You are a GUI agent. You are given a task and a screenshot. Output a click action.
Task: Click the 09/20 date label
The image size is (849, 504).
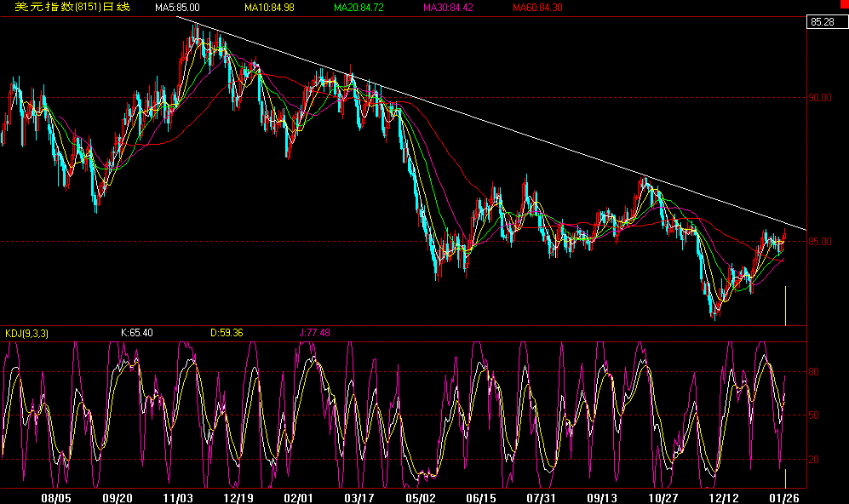(x=117, y=498)
